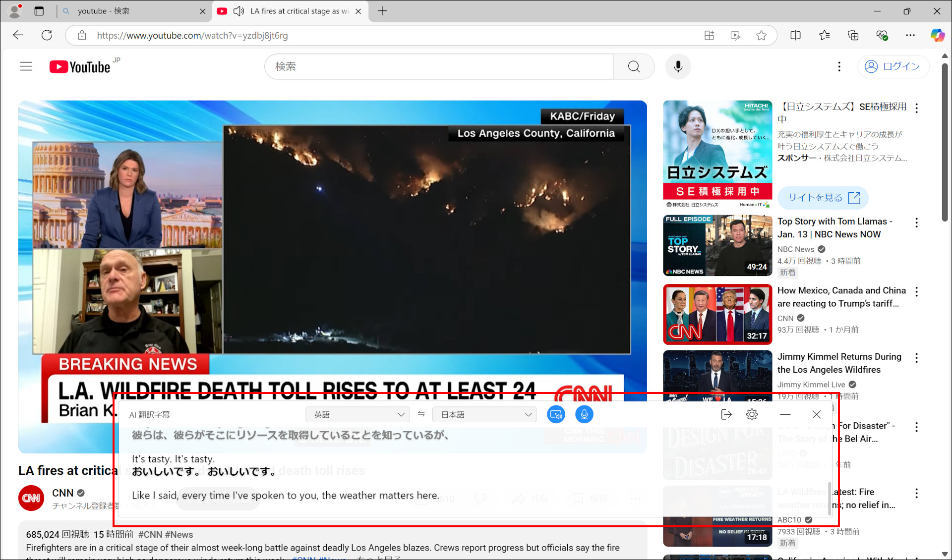This screenshot has width=952, height=560.
Task: Open a new browser tab
Action: 382,11
